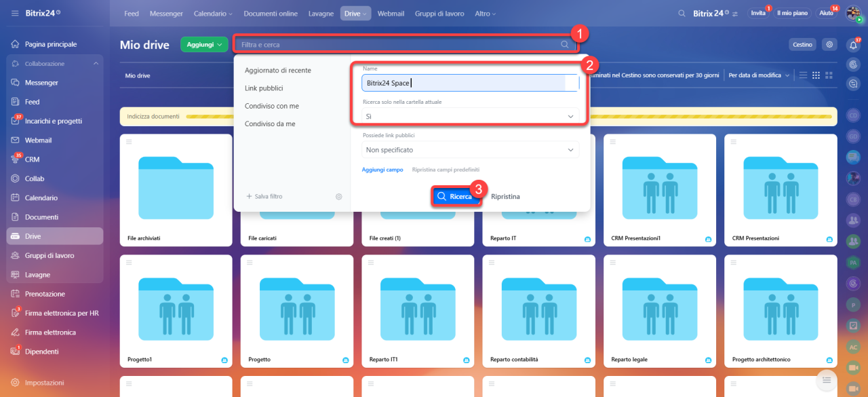Viewport: 868px width, 397px height.
Task: Select the Condiviso da me preset filter
Action: coord(270,124)
